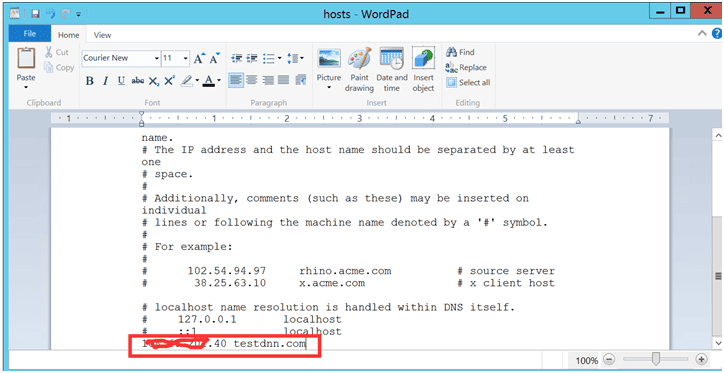Screen dimensions: 724x373
Task: Click the right indent marker on ruler
Action: click(579, 122)
